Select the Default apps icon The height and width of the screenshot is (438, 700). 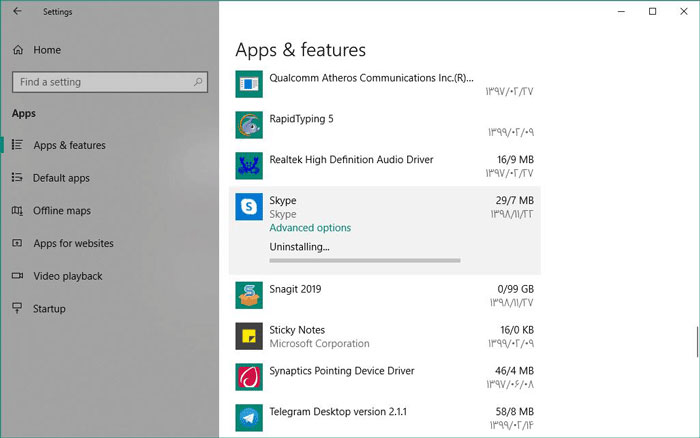17,177
